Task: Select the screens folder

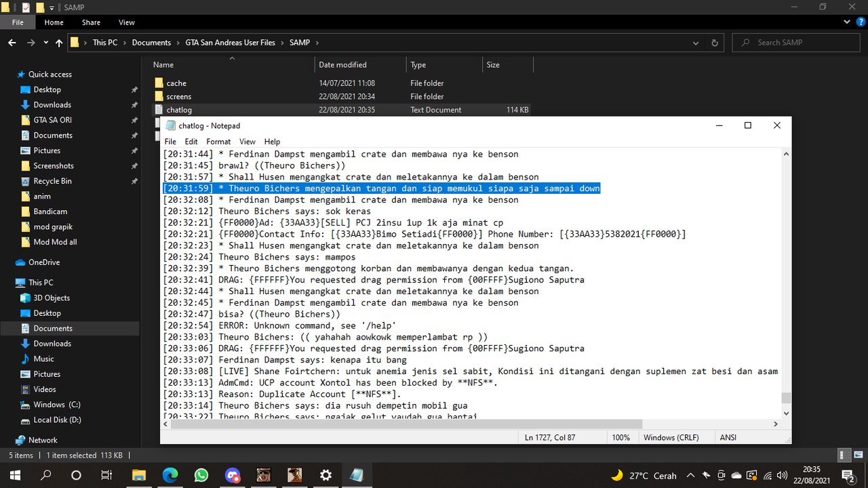Action: coord(179,97)
